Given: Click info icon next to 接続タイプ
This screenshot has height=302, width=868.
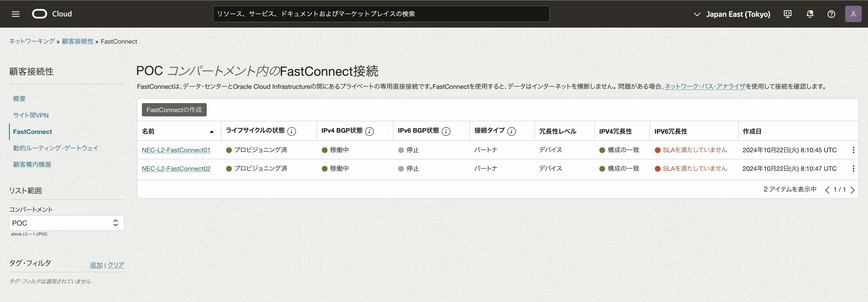Looking at the screenshot, I should pyautogui.click(x=512, y=131).
